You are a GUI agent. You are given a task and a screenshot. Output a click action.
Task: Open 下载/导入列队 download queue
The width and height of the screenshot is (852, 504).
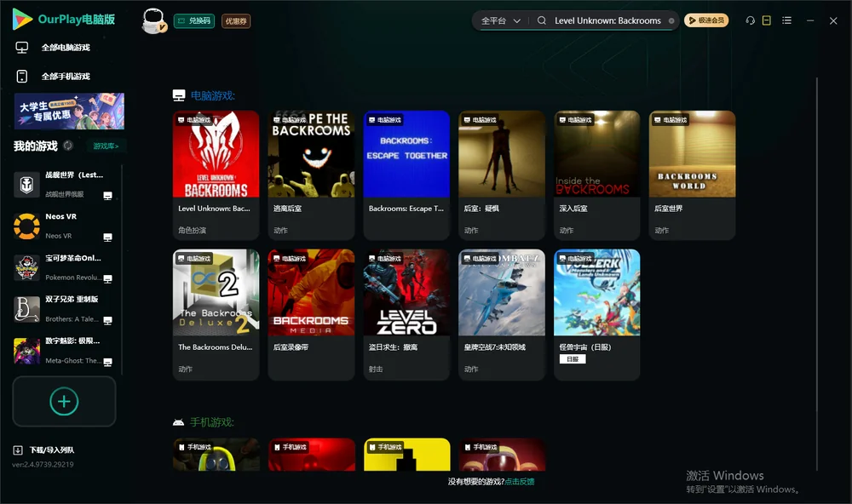pos(44,450)
